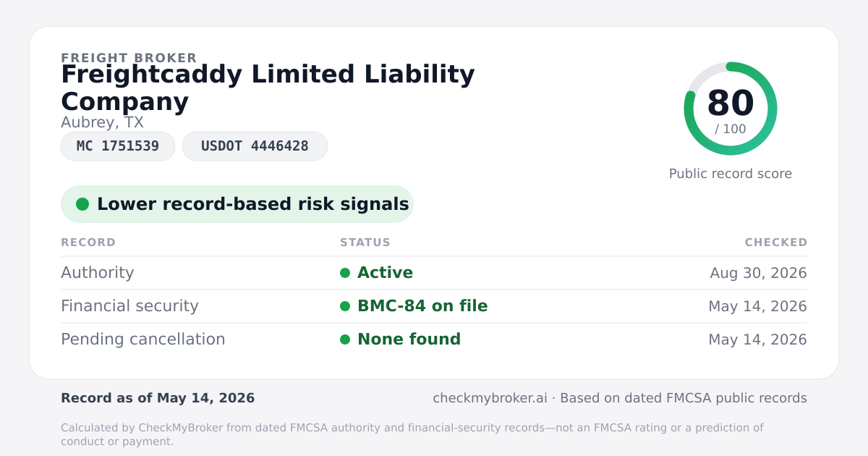
Task: Click the Freightcaddy Limited Liability Company title
Action: click(x=268, y=88)
